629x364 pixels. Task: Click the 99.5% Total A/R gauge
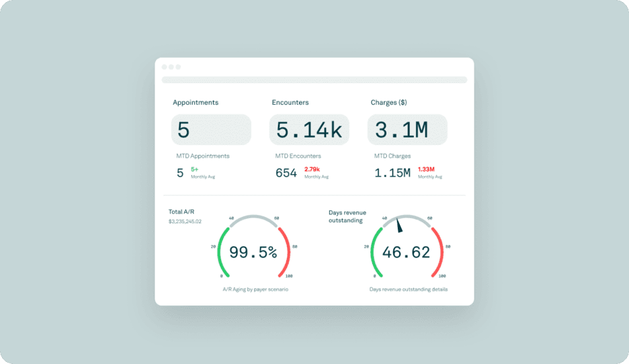253,253
